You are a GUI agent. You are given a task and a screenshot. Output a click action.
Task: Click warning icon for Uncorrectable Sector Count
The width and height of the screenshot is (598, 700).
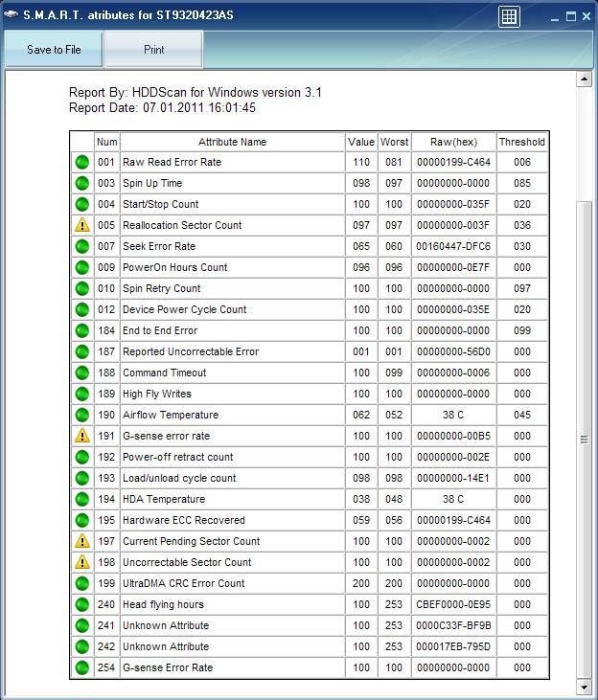pos(82,563)
